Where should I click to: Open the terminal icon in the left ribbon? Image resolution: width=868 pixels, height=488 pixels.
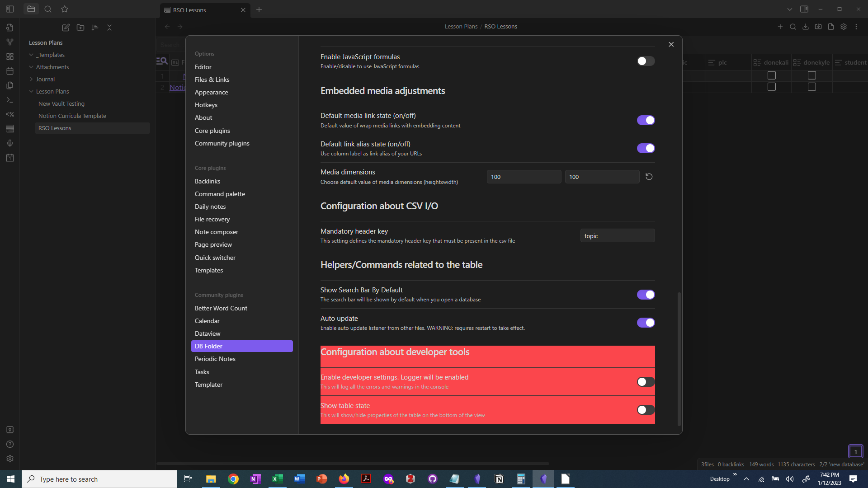coord(10,100)
